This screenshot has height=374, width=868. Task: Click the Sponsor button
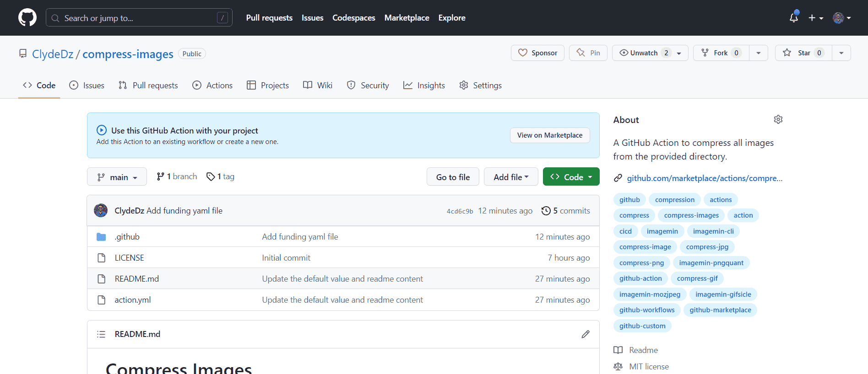click(537, 53)
